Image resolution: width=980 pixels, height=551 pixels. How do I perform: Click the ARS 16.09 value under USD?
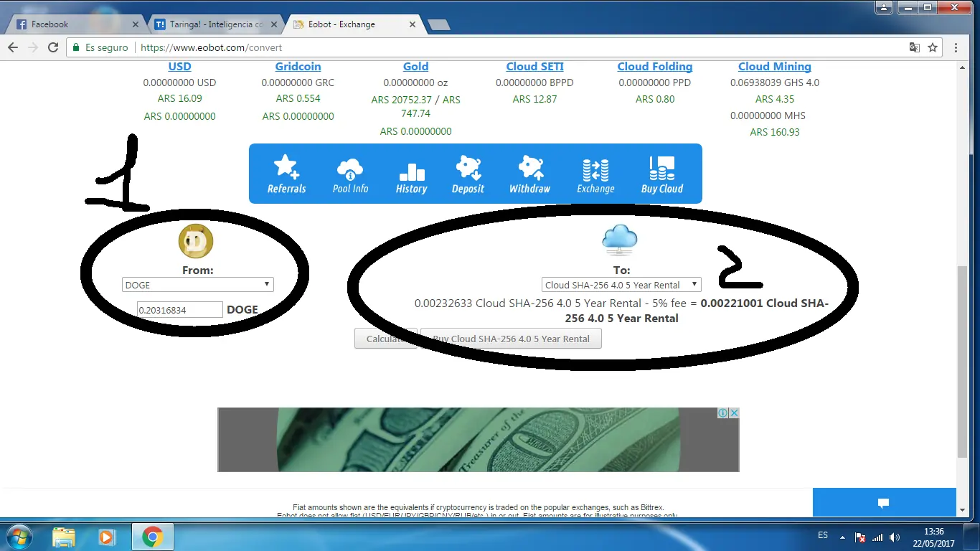point(179,99)
